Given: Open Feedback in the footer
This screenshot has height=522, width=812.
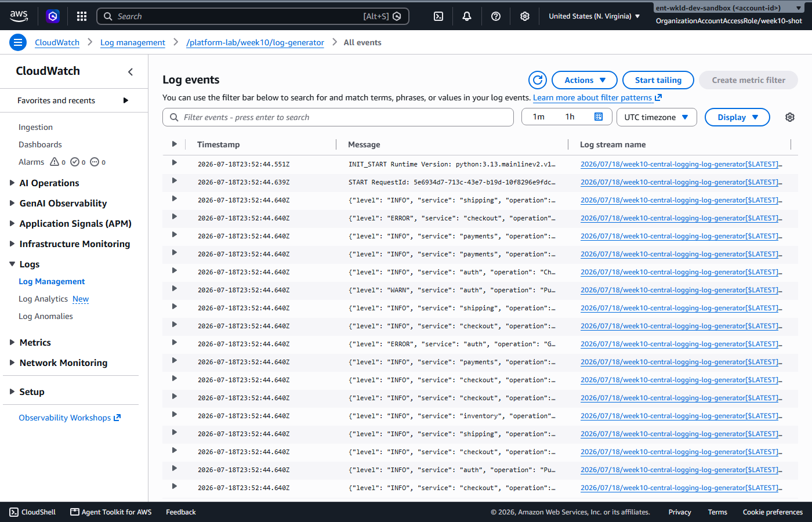Looking at the screenshot, I should click(x=181, y=512).
